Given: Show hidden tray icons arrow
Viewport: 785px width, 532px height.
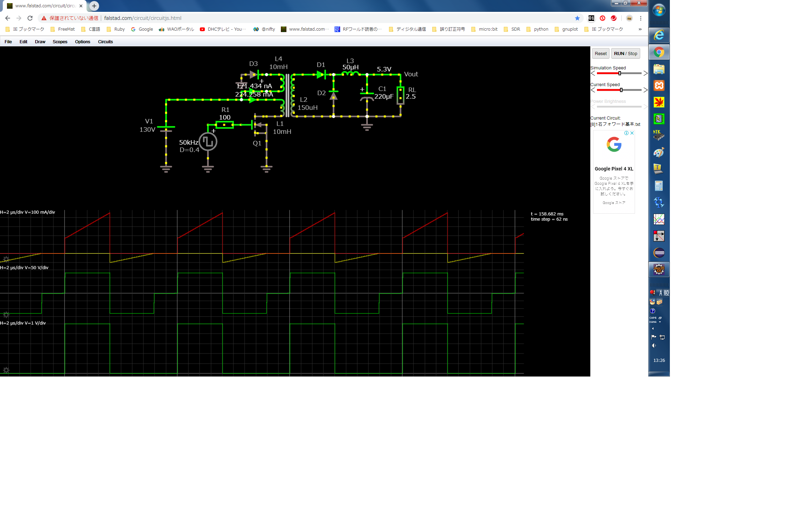Looking at the screenshot, I should tap(653, 329).
